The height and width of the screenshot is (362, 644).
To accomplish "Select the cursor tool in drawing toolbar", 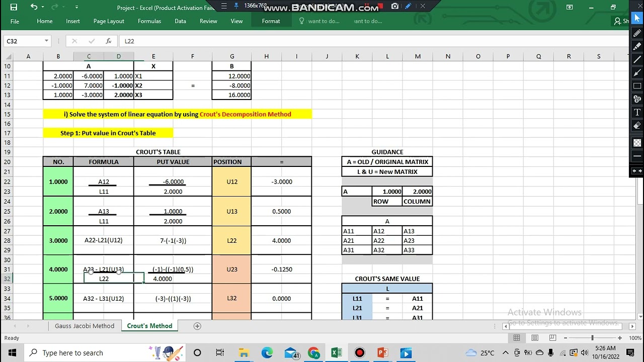I will click(637, 19).
